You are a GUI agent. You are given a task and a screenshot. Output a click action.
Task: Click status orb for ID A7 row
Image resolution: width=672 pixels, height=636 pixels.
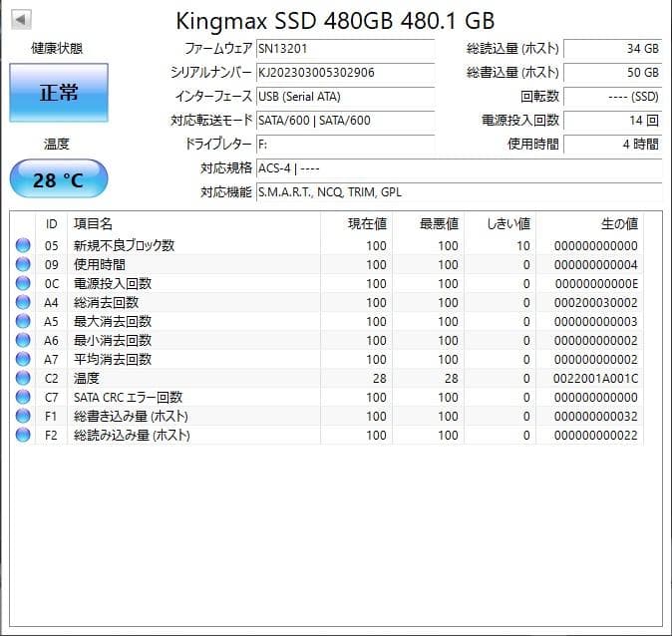[x=23, y=359]
